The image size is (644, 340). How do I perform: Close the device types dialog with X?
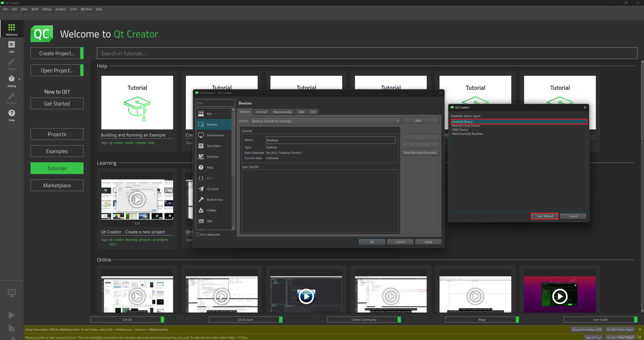point(585,107)
